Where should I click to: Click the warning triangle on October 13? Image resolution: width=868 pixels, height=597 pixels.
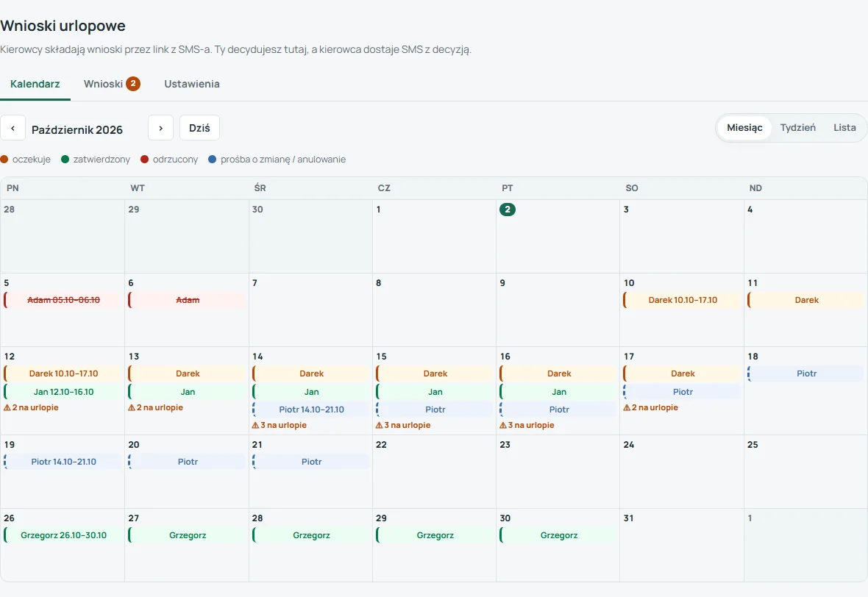click(132, 407)
